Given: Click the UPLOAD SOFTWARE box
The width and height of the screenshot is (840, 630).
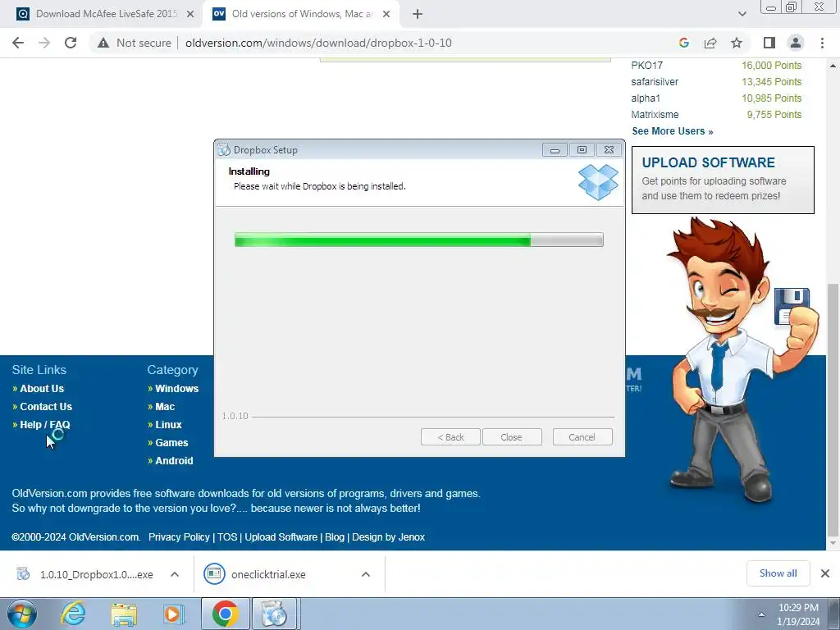Looking at the screenshot, I should coord(723,180).
